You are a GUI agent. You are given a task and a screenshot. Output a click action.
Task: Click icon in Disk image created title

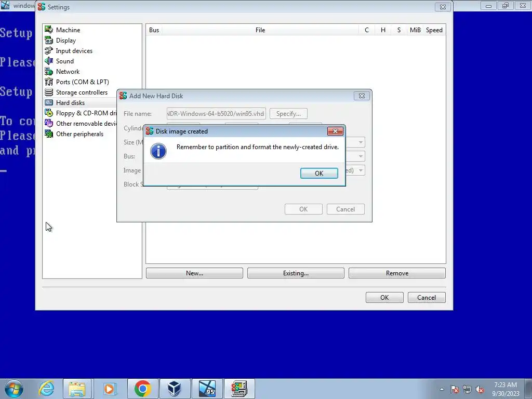pyautogui.click(x=150, y=131)
